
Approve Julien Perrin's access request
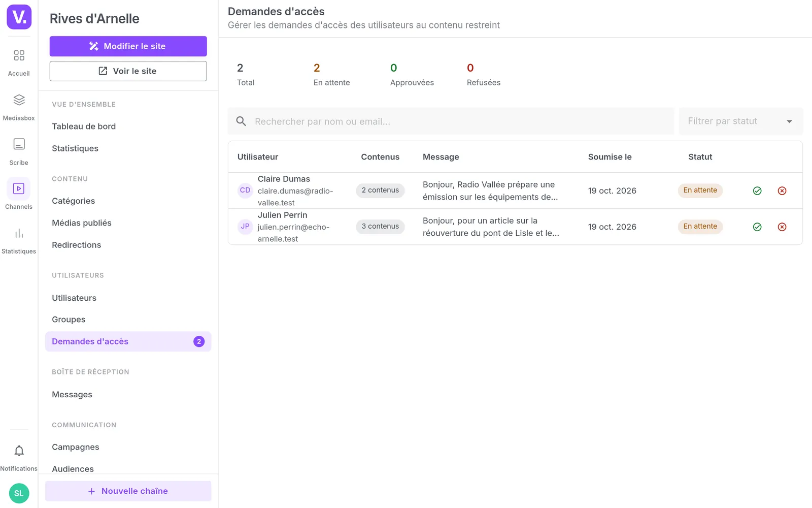[x=757, y=227]
